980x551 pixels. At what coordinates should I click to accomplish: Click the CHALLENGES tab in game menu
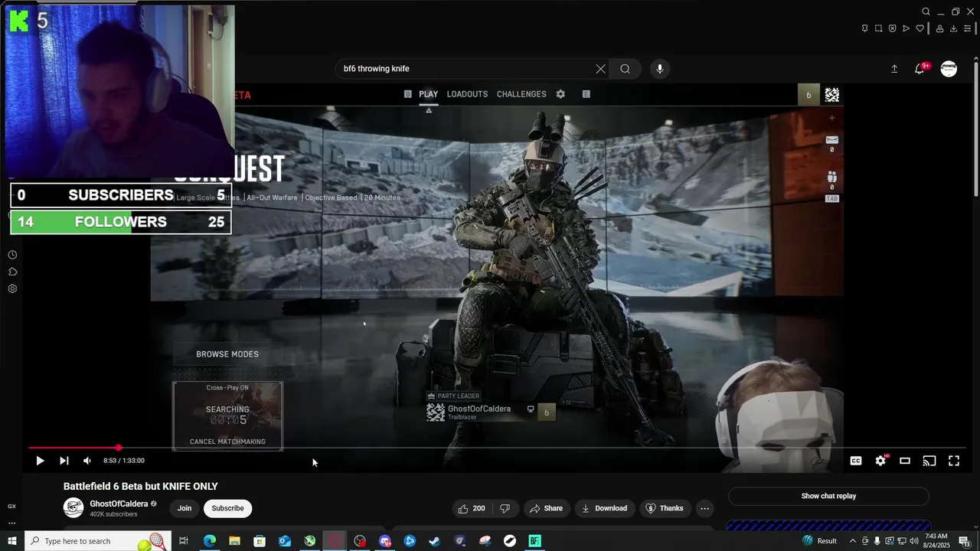521,94
